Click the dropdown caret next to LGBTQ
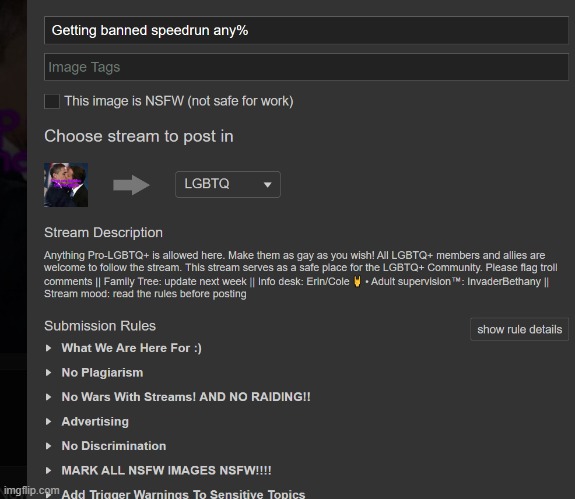The height and width of the screenshot is (499, 575). pyautogui.click(x=268, y=184)
